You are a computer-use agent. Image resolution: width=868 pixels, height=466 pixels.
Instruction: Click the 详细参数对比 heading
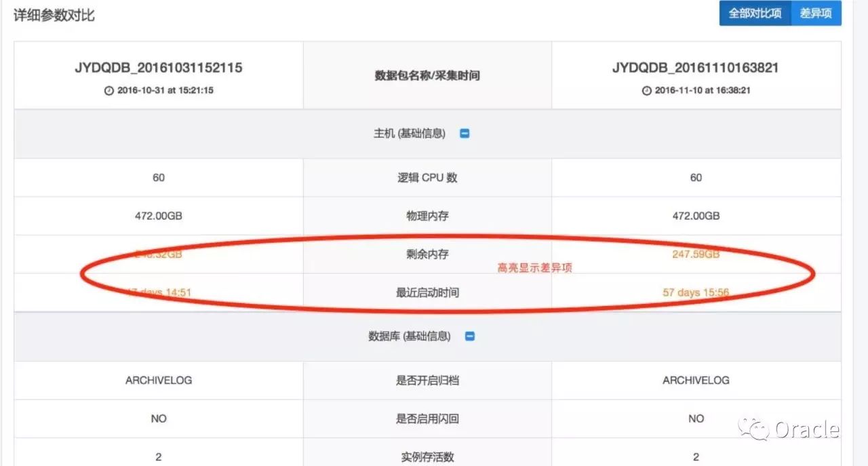pyautogui.click(x=54, y=15)
